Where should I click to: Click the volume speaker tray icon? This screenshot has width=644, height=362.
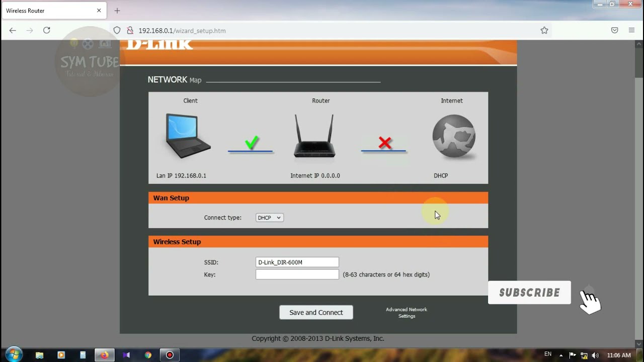click(x=596, y=355)
